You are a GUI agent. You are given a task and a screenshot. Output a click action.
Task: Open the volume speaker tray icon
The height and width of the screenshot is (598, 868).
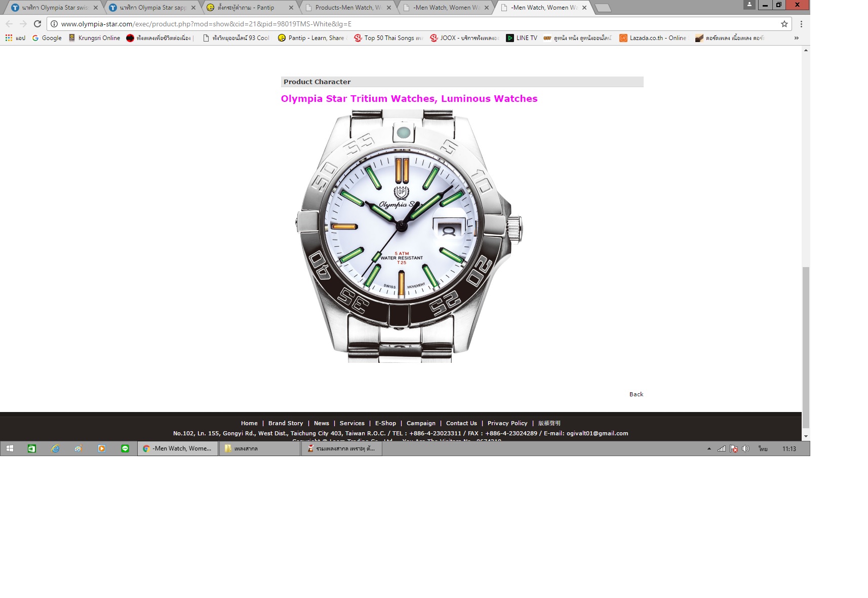pos(745,448)
